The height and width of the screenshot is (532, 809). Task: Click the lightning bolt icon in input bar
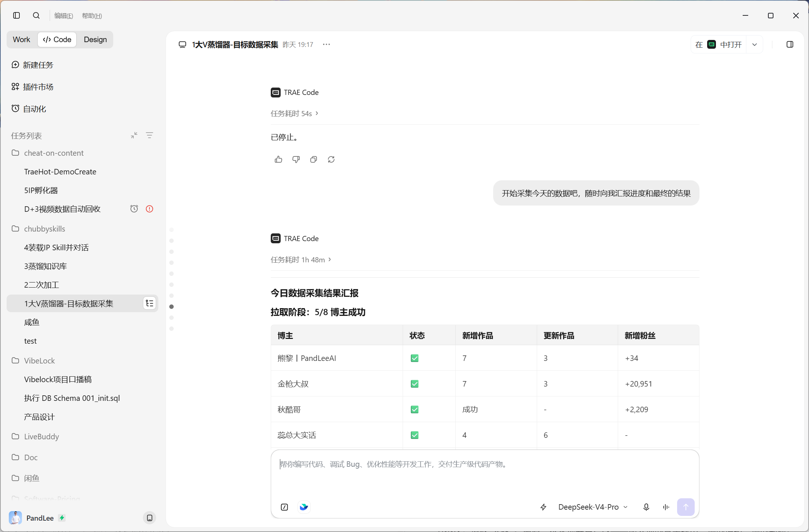point(543,507)
